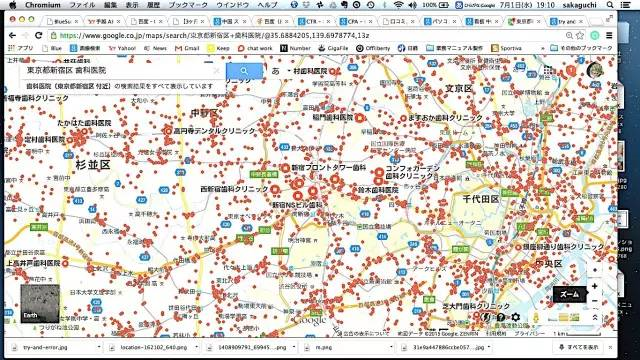Switch to the 手帳 A! tab
The image size is (640, 360).
[104, 21]
